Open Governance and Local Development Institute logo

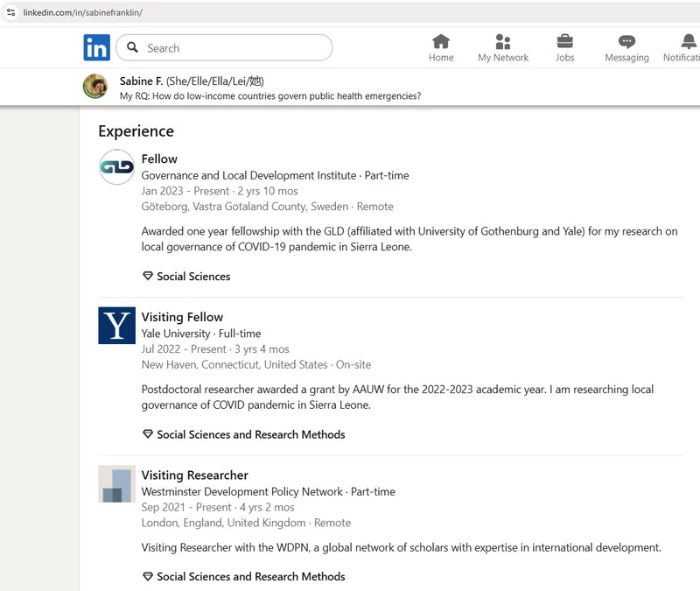[117, 167]
